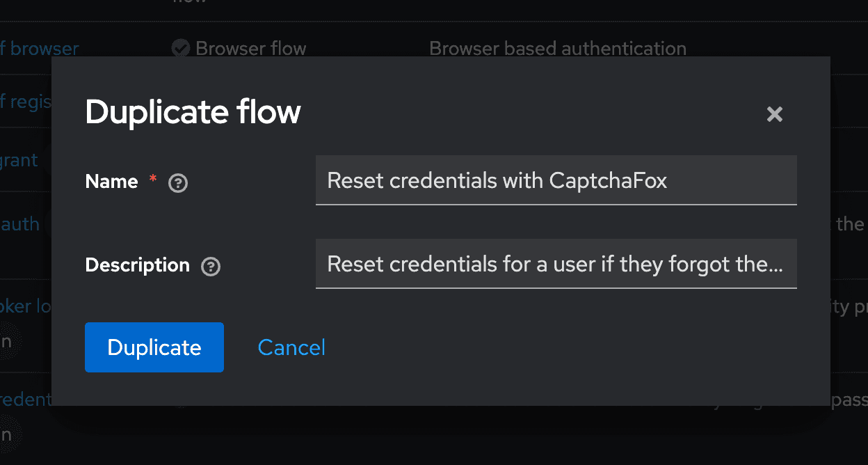Viewport: 868px width, 465px height.
Task: Select the Browser based authentication description
Action: click(558, 49)
